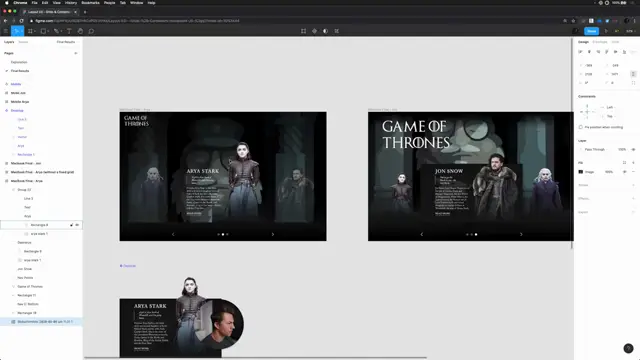Click the align horizontal centers icon
Screen dimensions: 640x360
pos(589,52)
